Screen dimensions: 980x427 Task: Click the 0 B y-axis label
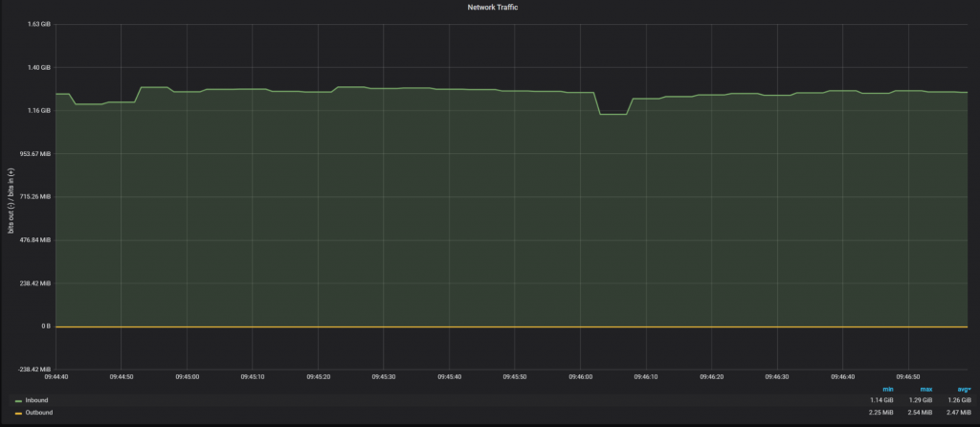(45, 326)
